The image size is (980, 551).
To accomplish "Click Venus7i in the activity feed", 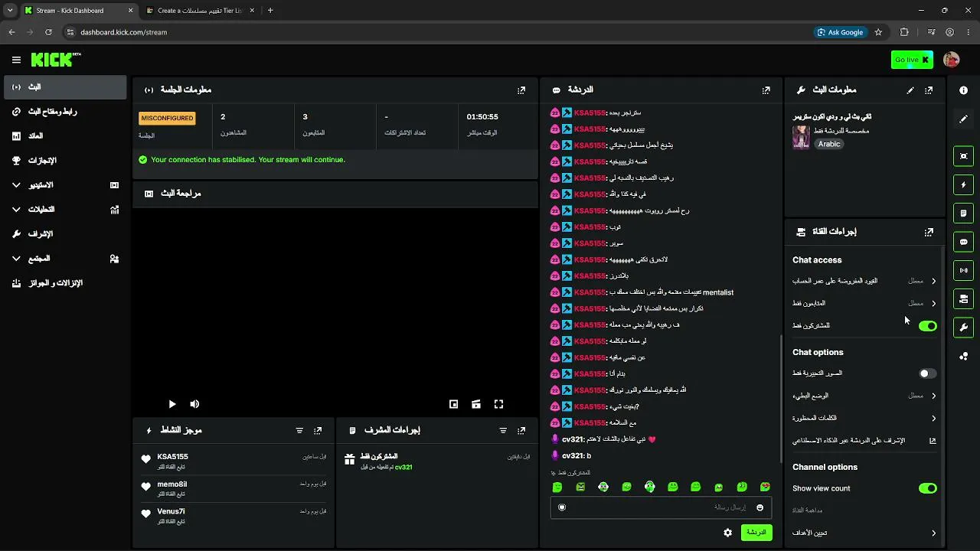I will (171, 511).
